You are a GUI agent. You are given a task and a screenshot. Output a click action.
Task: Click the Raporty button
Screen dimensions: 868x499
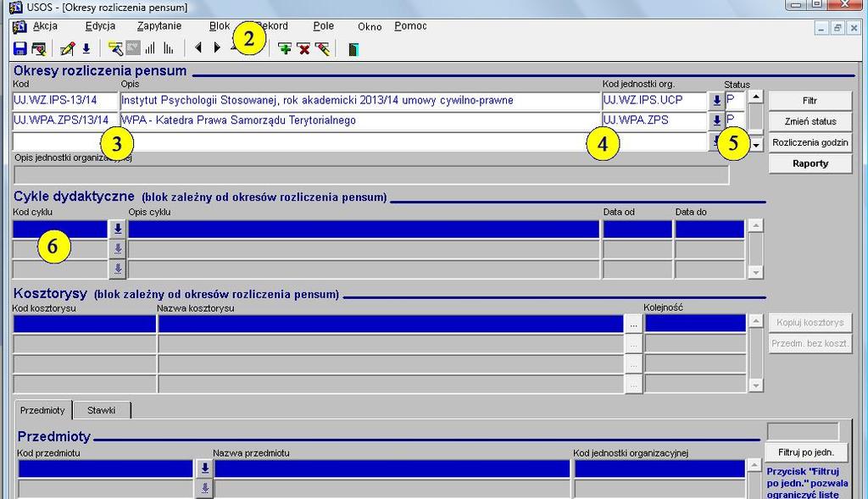(x=810, y=164)
